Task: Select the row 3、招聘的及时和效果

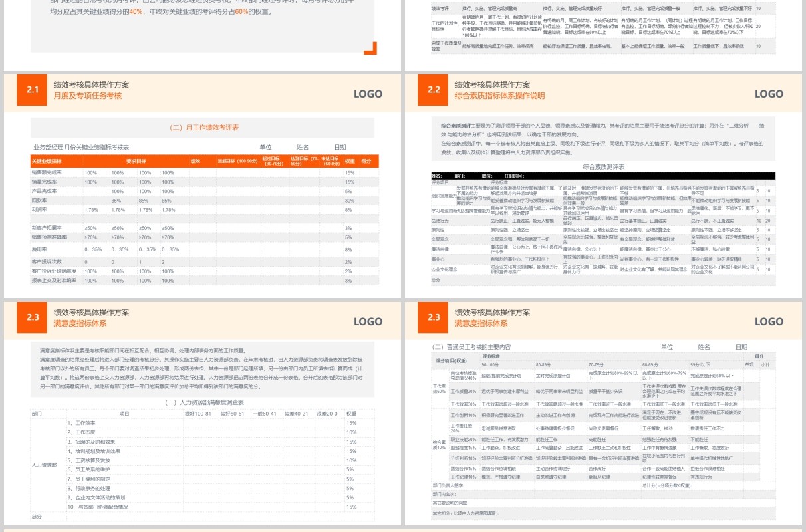Action: click(91, 442)
